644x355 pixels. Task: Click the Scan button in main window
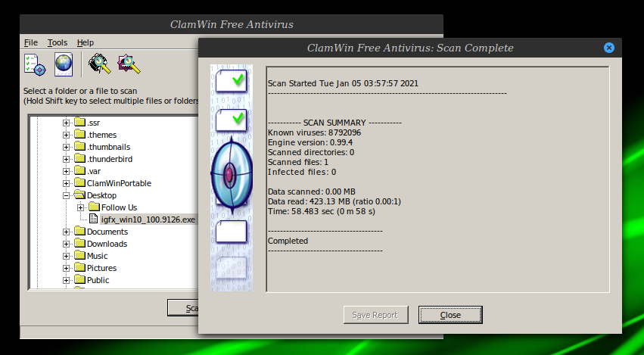[x=183, y=308]
